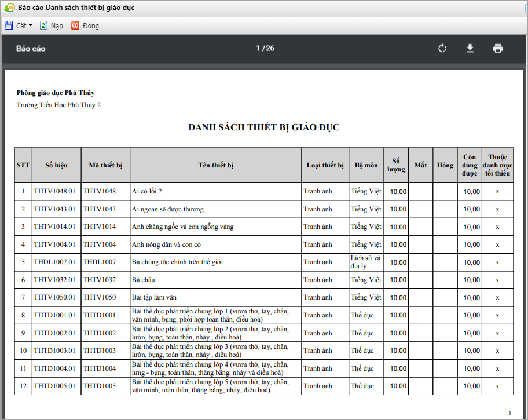Viewport: 528px width, 420px height.
Task: Click the Đóng button label
Action: (91, 26)
